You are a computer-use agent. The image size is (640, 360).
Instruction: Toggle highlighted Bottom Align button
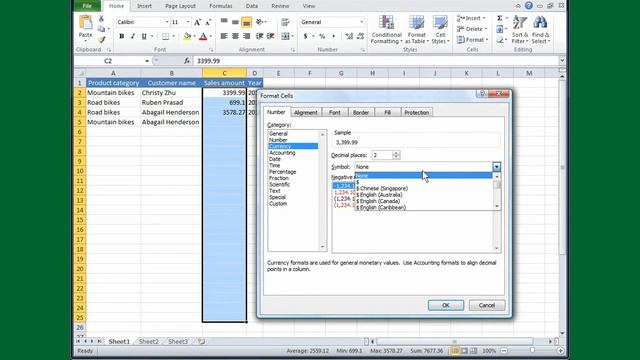(x=246, y=22)
